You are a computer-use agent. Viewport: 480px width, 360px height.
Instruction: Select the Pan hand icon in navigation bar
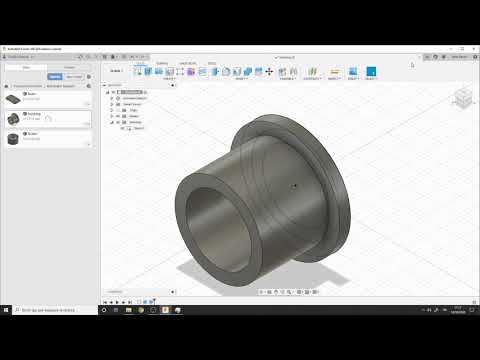(276, 292)
